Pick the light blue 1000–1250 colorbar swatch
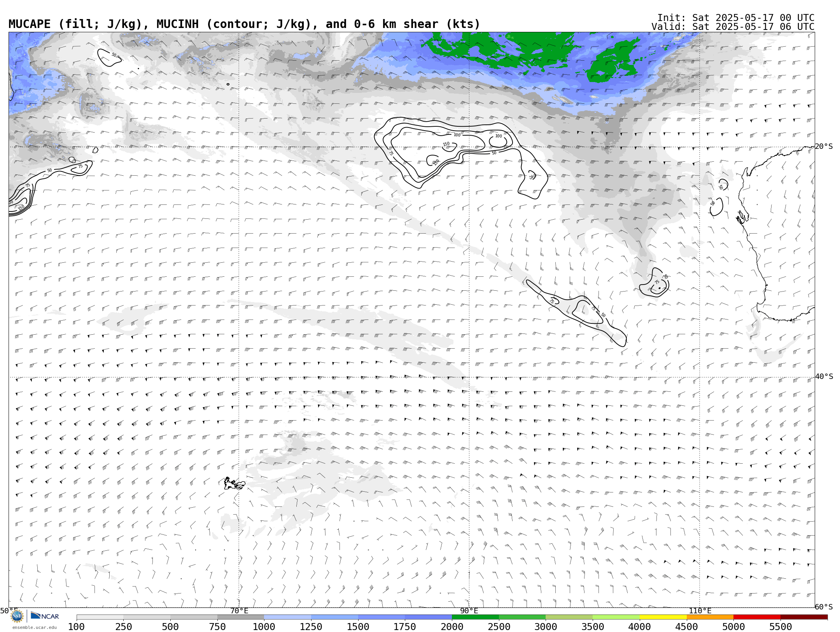Screen dimensions: 840x632 point(287,617)
